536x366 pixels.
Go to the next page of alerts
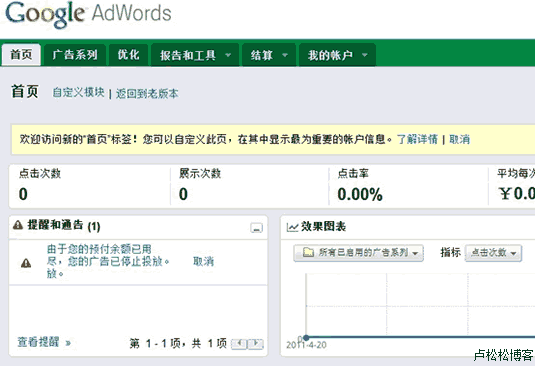[x=256, y=343]
